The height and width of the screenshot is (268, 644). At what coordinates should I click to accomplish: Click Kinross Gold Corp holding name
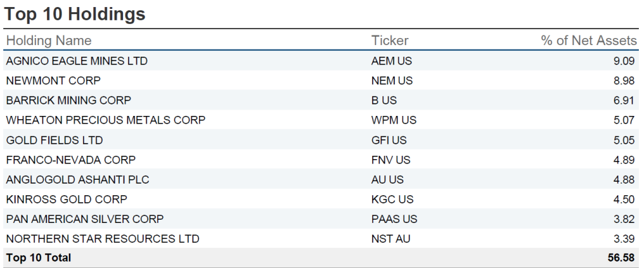[x=66, y=199]
